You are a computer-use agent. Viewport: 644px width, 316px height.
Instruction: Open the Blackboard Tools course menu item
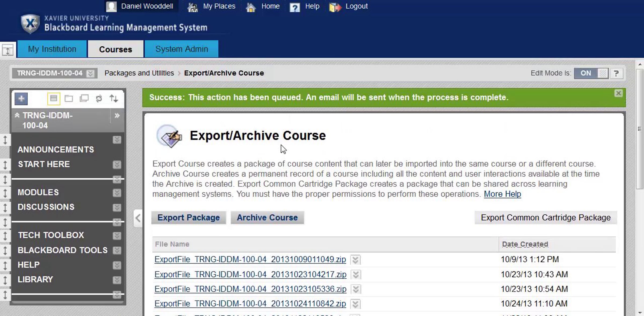point(63,250)
